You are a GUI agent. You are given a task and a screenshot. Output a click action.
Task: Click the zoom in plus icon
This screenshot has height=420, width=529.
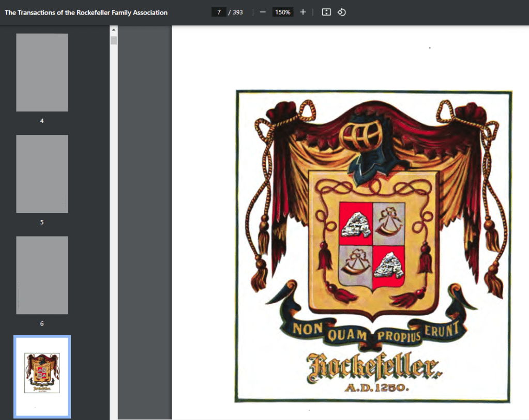click(303, 12)
